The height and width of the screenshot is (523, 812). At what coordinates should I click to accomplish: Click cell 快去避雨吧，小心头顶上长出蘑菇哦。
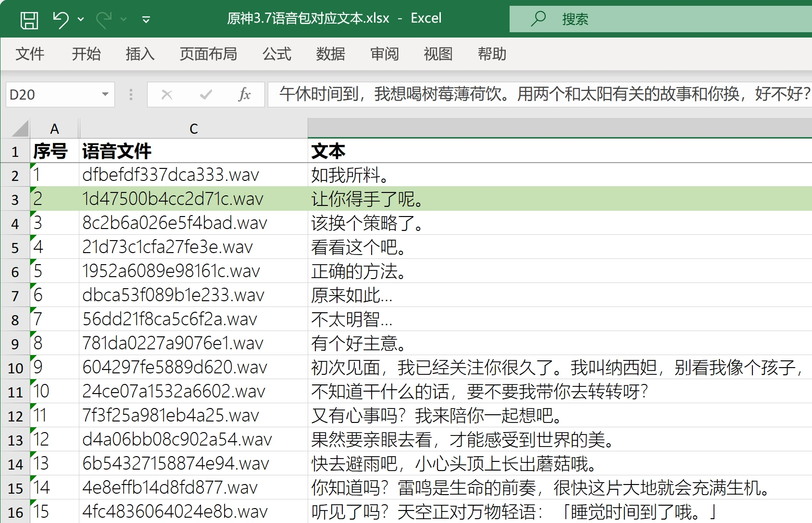click(x=560, y=464)
